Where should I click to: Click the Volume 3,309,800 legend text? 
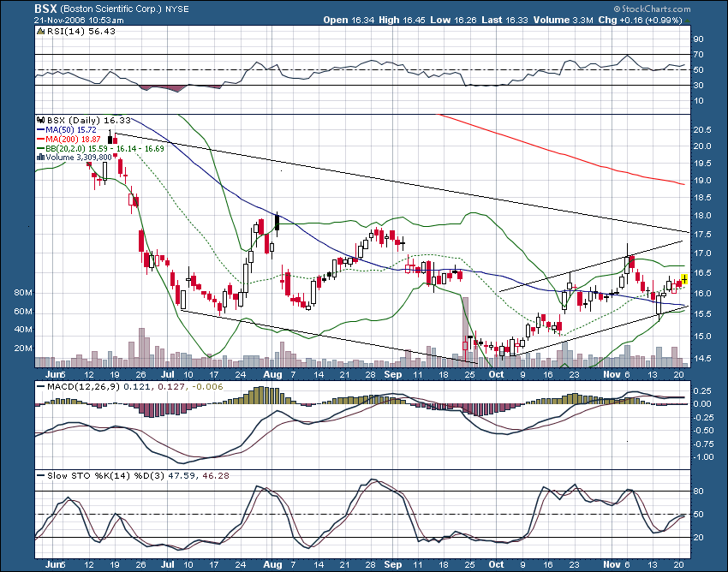(79, 158)
